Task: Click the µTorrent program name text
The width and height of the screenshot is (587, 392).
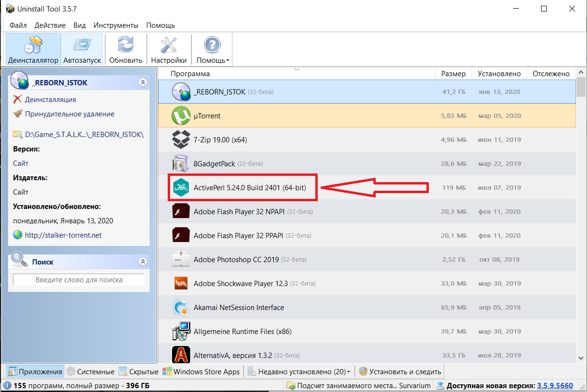Action: (207, 115)
